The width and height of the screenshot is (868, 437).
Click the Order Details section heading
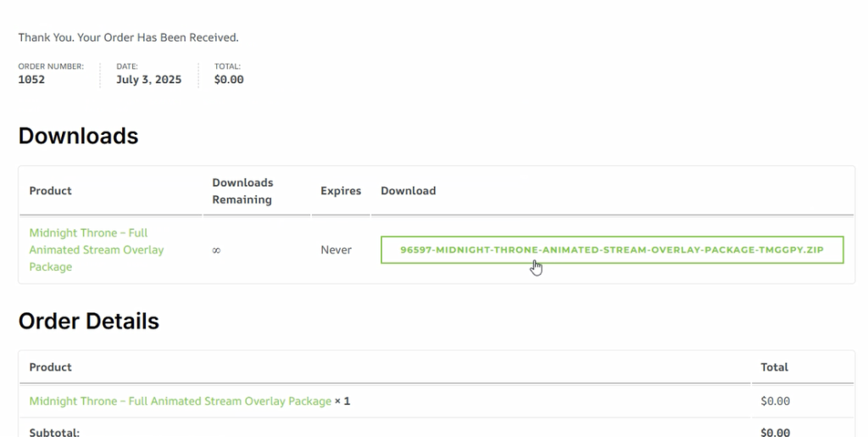click(88, 321)
